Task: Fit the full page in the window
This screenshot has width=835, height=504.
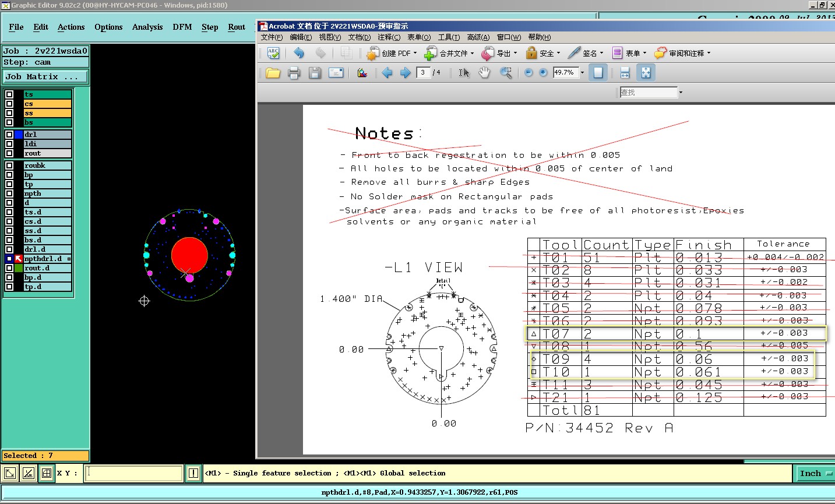Action: [x=646, y=73]
